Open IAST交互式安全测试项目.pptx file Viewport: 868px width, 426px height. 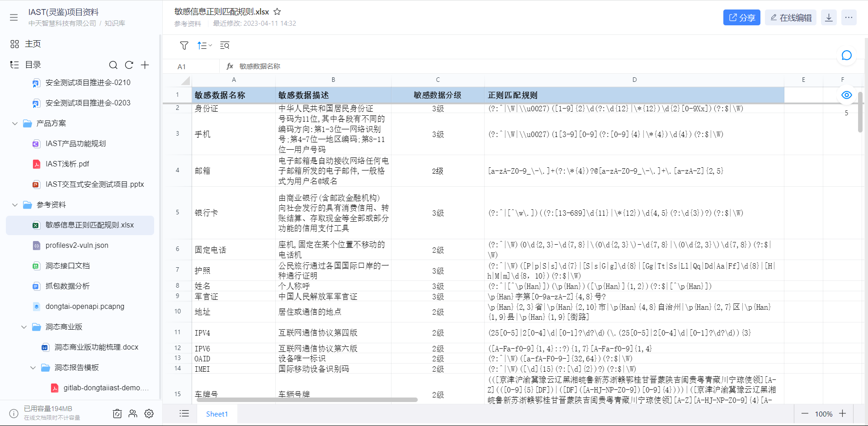point(94,185)
